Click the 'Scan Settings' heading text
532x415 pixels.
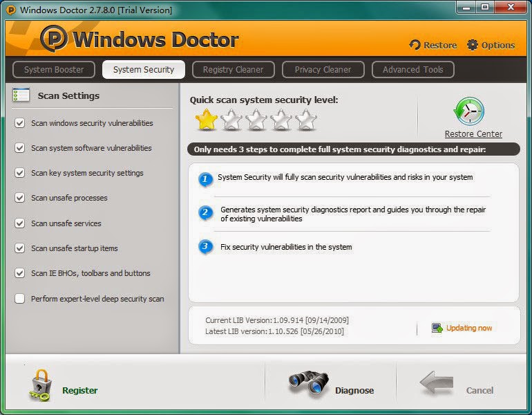pos(68,95)
